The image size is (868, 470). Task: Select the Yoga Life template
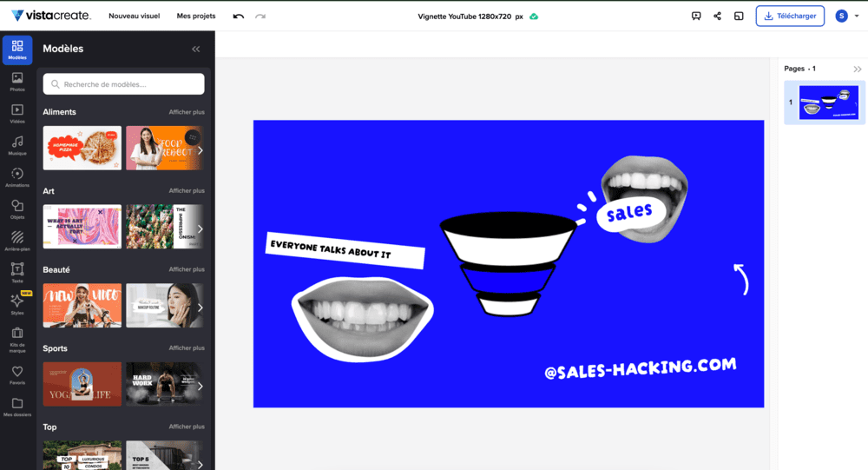[82, 384]
